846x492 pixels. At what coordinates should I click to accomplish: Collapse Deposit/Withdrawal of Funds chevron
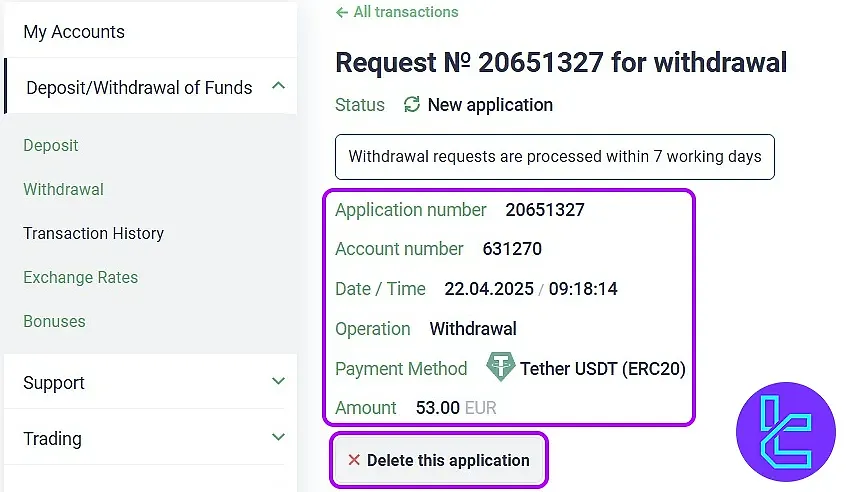coord(278,87)
